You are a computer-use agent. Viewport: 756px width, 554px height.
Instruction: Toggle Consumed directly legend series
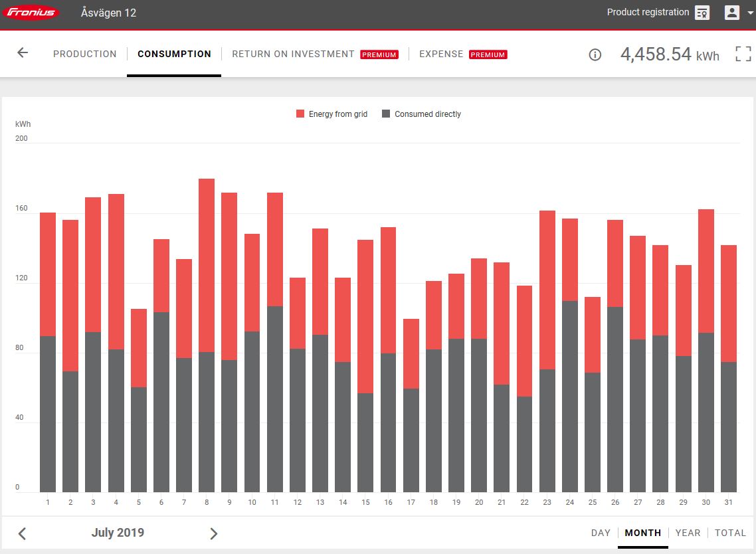(x=421, y=114)
